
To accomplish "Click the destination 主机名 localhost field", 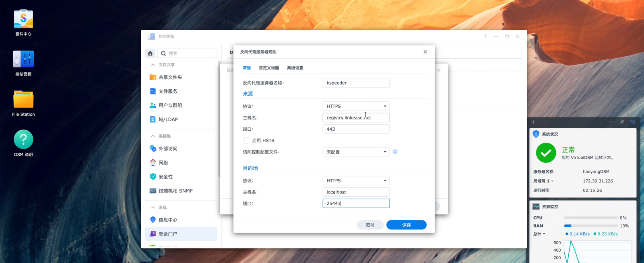I will pyautogui.click(x=356, y=192).
